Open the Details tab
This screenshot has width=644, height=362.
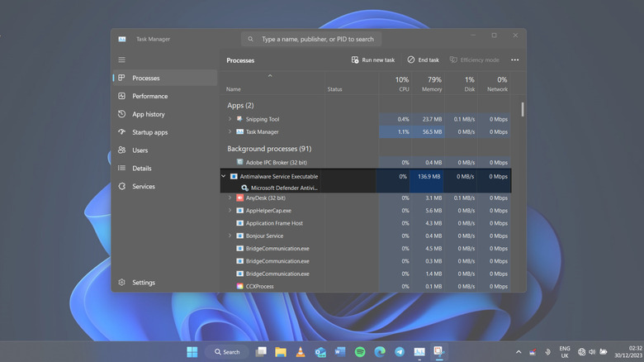point(141,169)
